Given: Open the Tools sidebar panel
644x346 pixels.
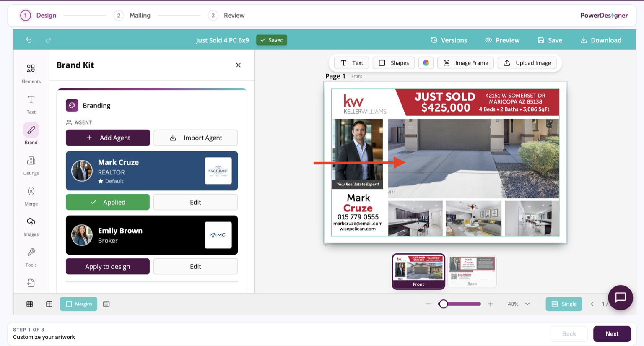Looking at the screenshot, I should [31, 258].
